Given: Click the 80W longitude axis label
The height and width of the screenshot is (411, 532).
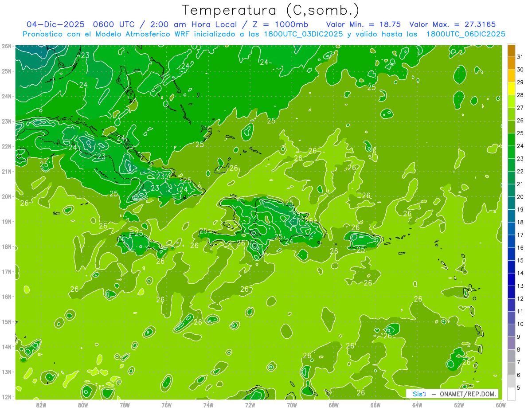Looking at the screenshot, I should point(83,404).
